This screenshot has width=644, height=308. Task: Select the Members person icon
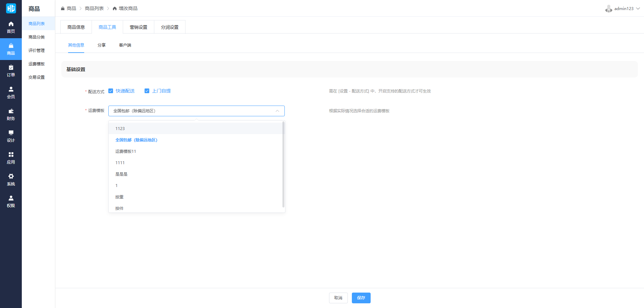(x=11, y=89)
